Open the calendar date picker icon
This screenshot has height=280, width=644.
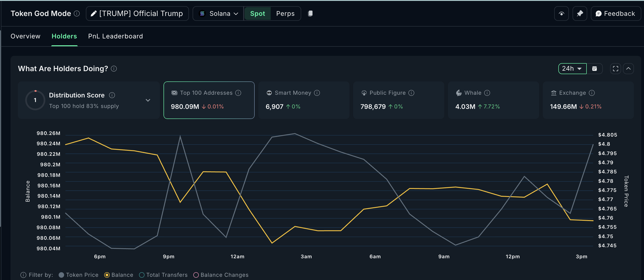coord(595,69)
